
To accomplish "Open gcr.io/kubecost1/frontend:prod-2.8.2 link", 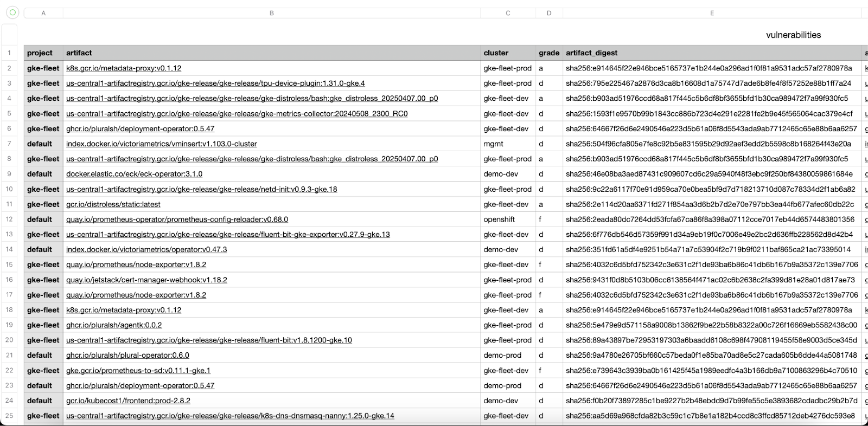I will (128, 401).
